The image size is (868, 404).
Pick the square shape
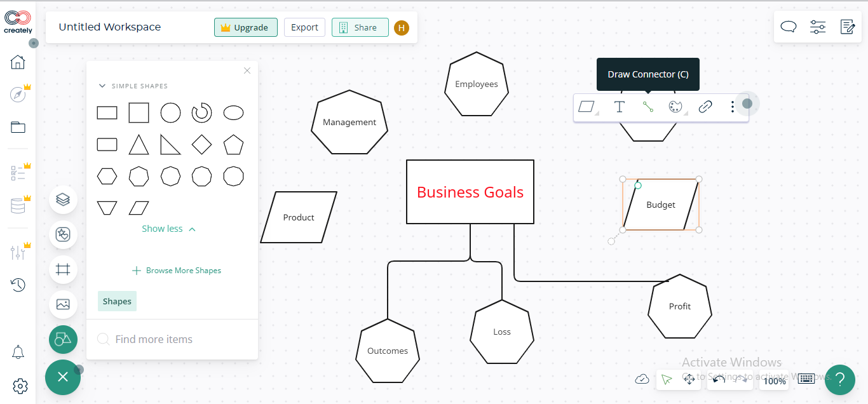coord(139,113)
